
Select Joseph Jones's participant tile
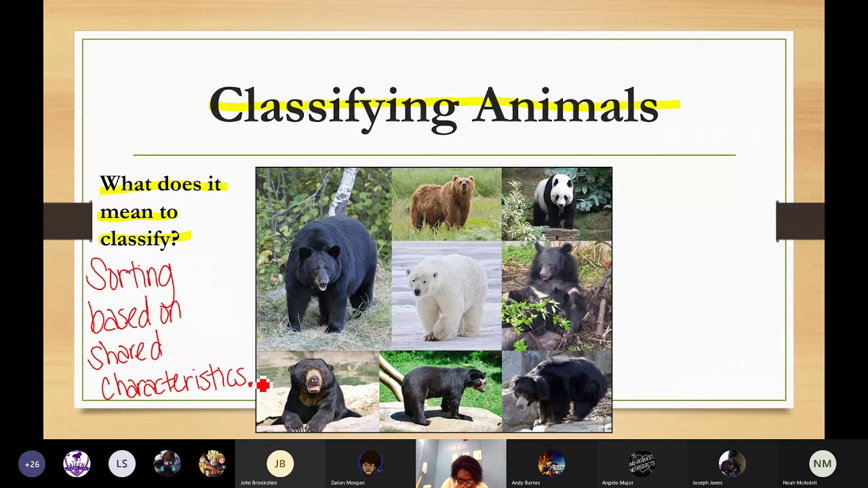click(732, 464)
